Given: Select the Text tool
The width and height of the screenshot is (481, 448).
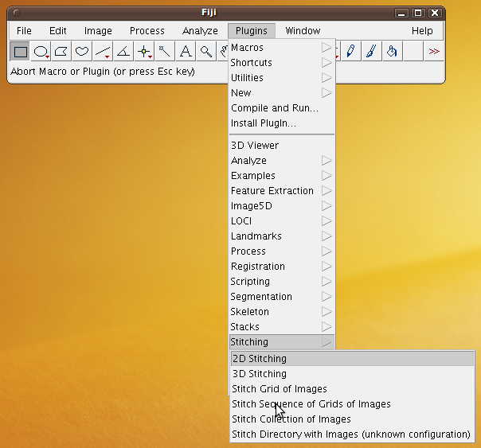Looking at the screenshot, I should (x=186, y=51).
